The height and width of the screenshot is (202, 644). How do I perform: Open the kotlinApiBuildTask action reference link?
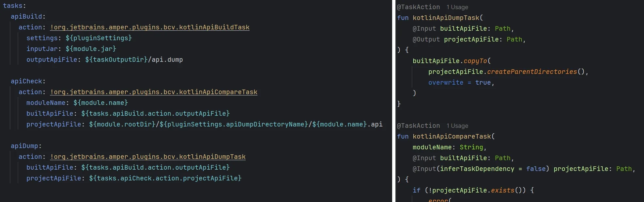click(150, 27)
